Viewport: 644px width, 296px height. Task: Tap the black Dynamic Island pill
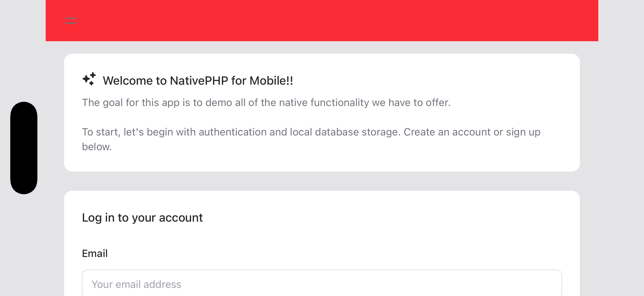click(24, 148)
